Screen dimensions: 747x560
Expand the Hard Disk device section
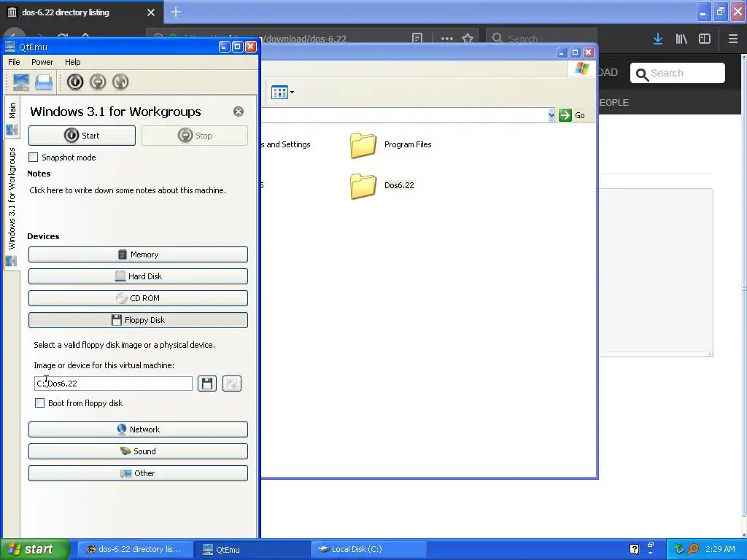(138, 276)
